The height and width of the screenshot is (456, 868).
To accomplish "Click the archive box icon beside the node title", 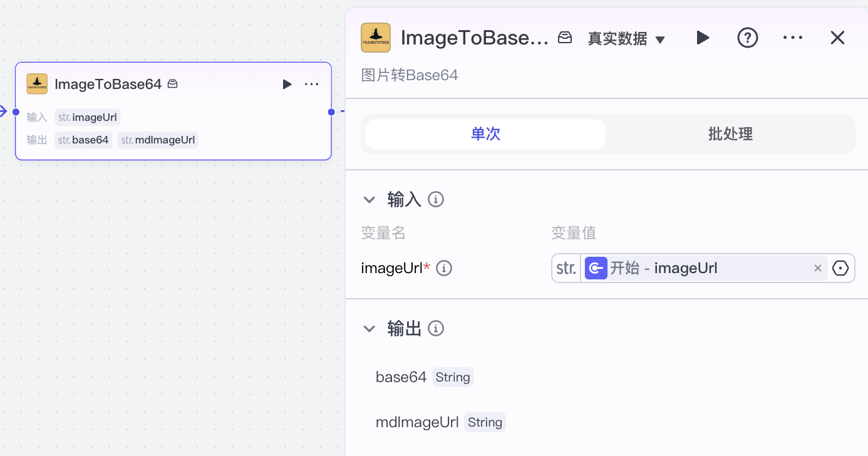I will click(564, 36).
